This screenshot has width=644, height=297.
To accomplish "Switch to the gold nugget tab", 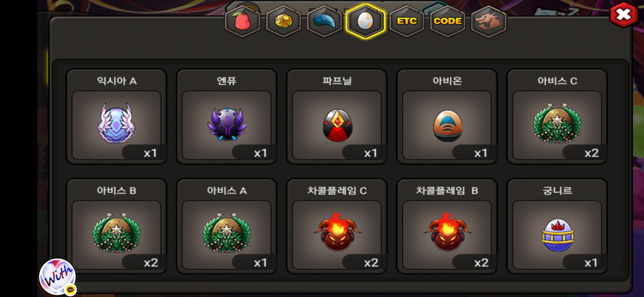I will (283, 21).
